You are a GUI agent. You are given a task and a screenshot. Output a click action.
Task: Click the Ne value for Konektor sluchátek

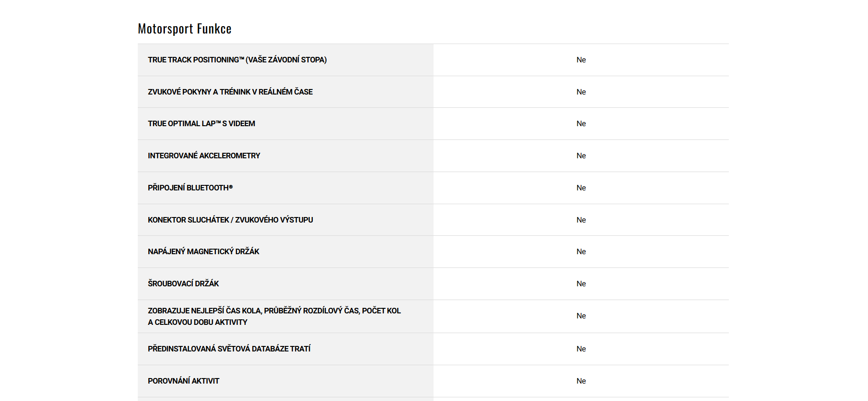pyautogui.click(x=581, y=220)
